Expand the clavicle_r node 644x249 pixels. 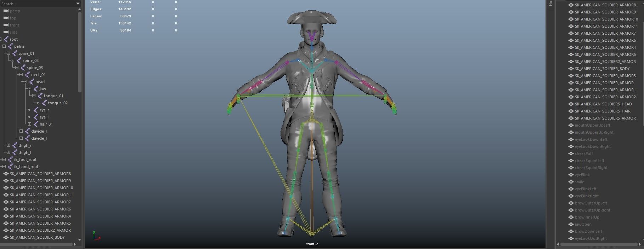coord(21,131)
